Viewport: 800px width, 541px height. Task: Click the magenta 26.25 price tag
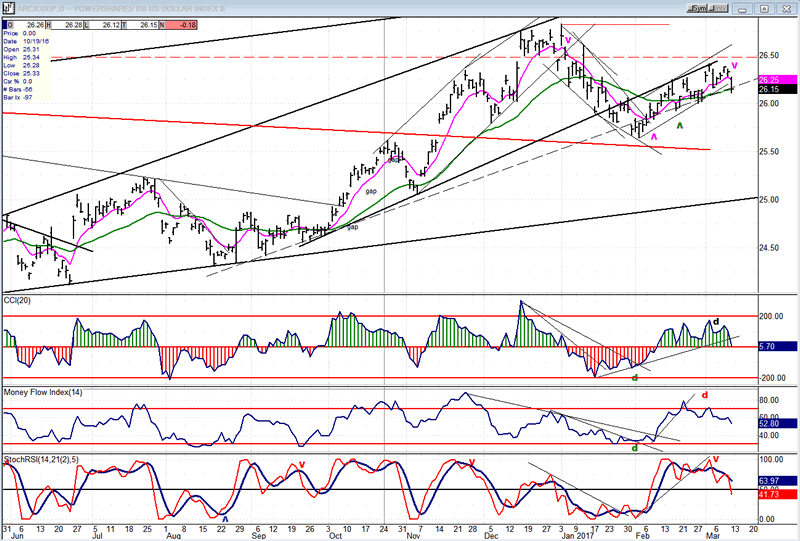tap(773, 79)
